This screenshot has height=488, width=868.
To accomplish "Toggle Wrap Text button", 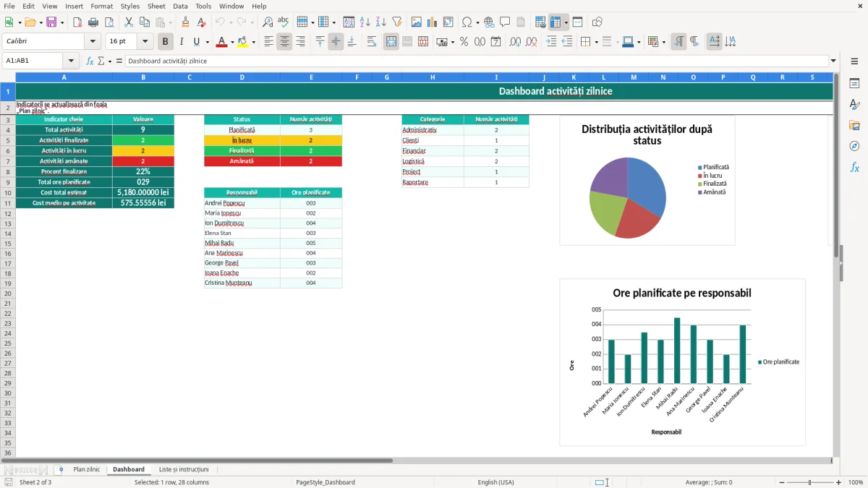I will coord(372,42).
